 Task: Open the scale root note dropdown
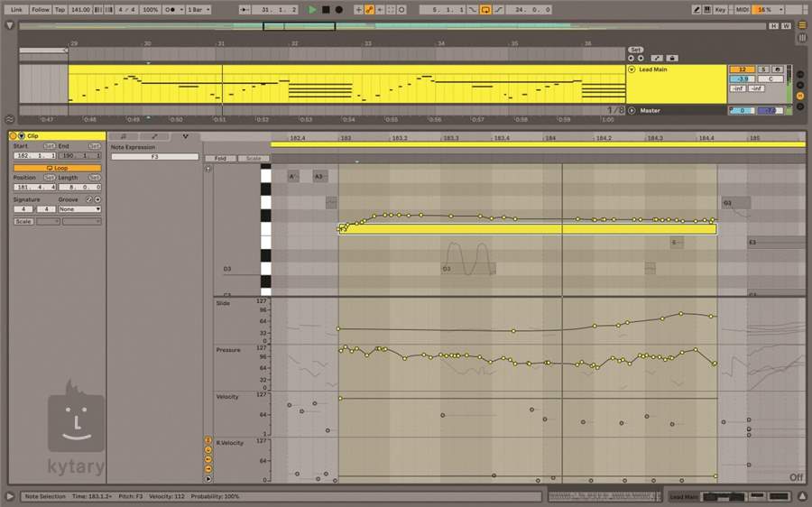48,222
